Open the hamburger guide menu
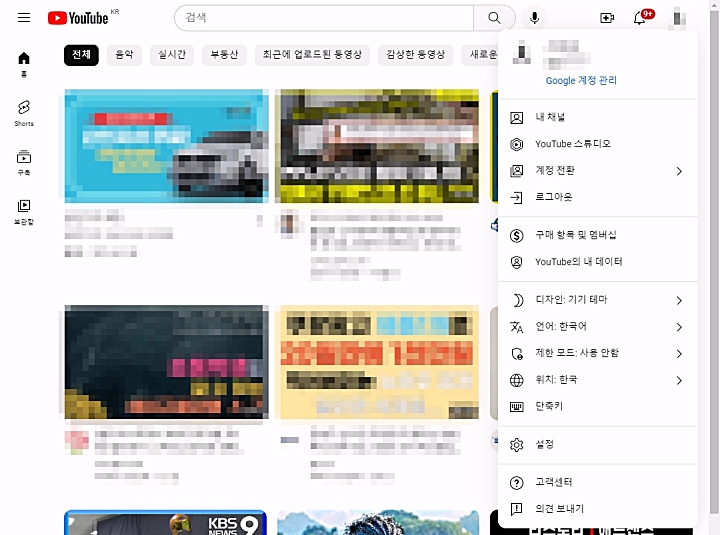The width and height of the screenshot is (720, 535). [x=24, y=18]
